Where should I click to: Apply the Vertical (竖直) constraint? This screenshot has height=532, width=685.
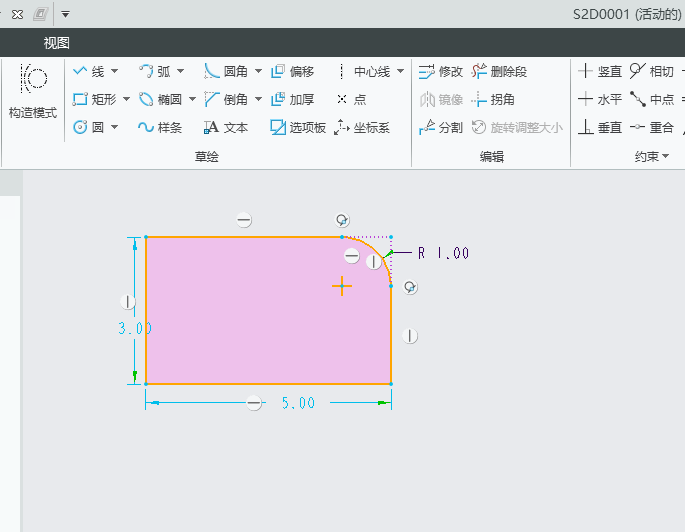[x=600, y=71]
